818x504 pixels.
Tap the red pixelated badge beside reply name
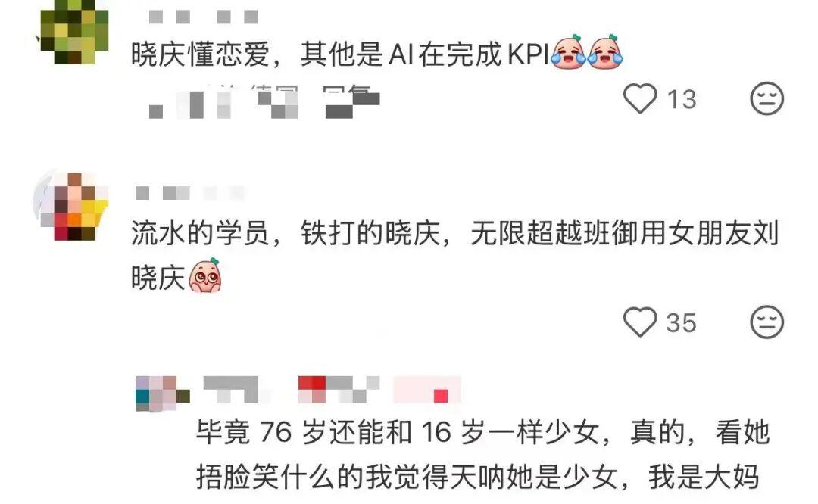point(339,389)
